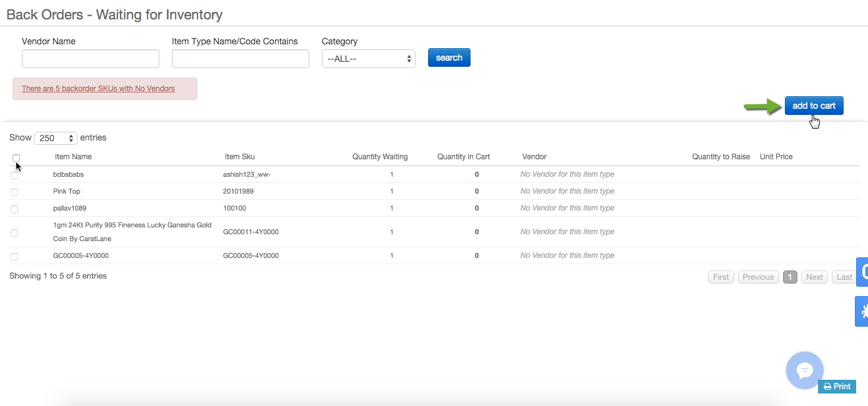Open the link about 5 backorder SKUs with No Vendors
Image resolution: width=868 pixels, height=406 pixels.
tap(97, 88)
